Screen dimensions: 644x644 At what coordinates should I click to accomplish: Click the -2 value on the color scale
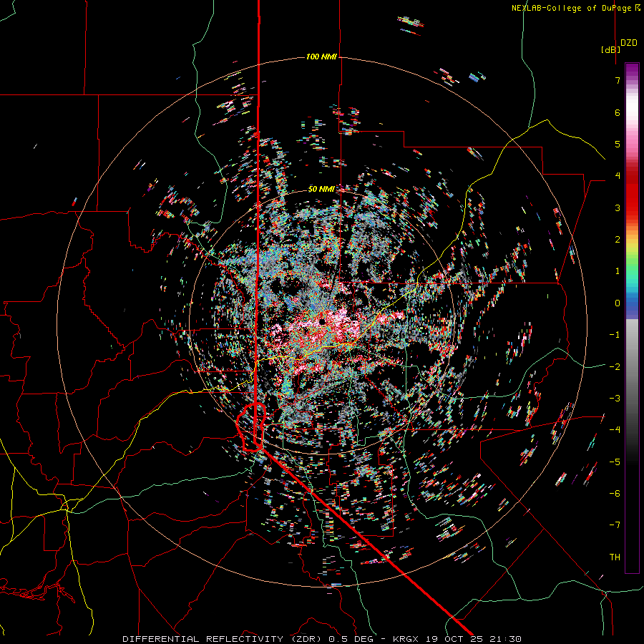615,366
